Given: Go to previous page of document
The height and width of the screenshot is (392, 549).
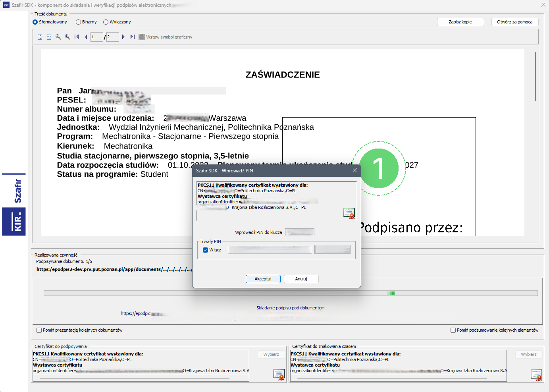Looking at the screenshot, I should click(x=86, y=37).
